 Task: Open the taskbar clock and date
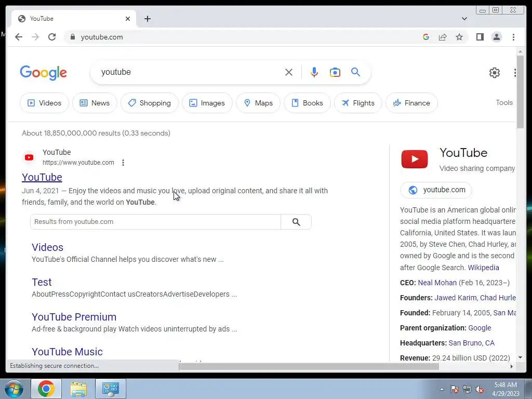point(506,389)
